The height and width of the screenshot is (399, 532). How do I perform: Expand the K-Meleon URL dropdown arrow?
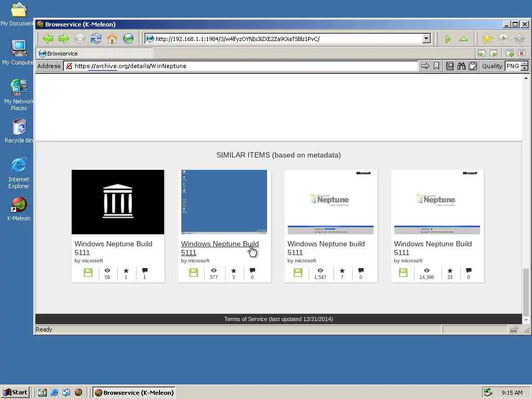[427, 38]
